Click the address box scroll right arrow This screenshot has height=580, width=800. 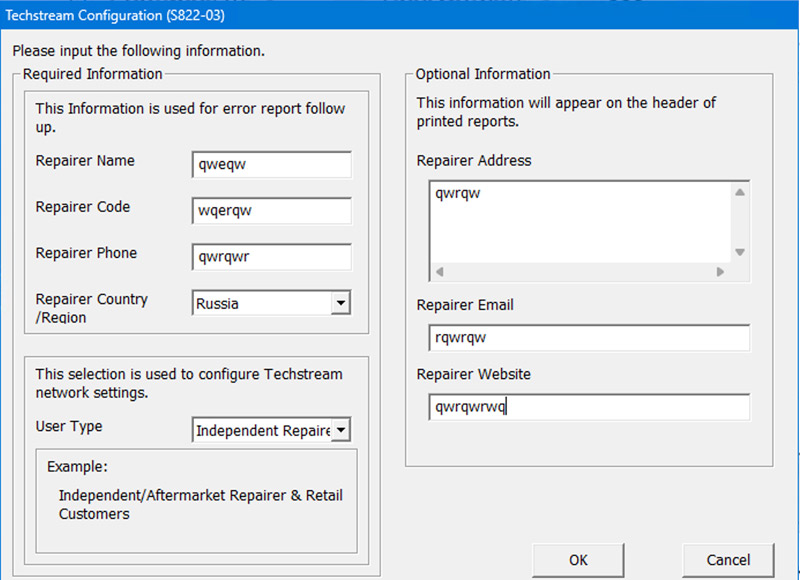click(x=720, y=272)
